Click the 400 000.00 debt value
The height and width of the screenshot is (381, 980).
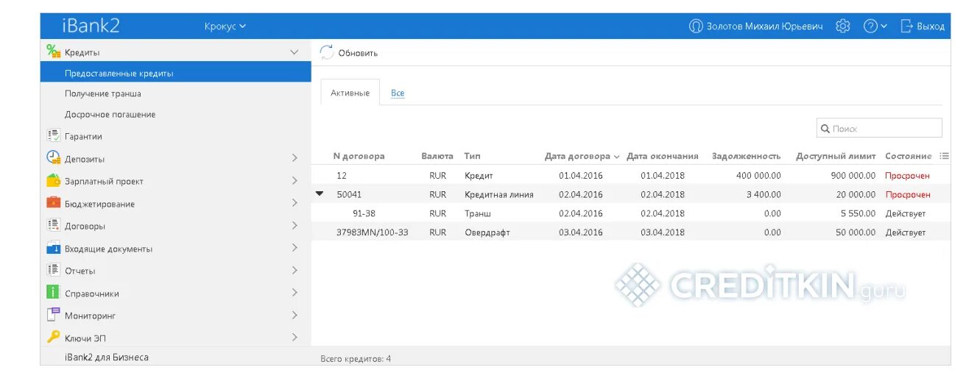pos(758,176)
